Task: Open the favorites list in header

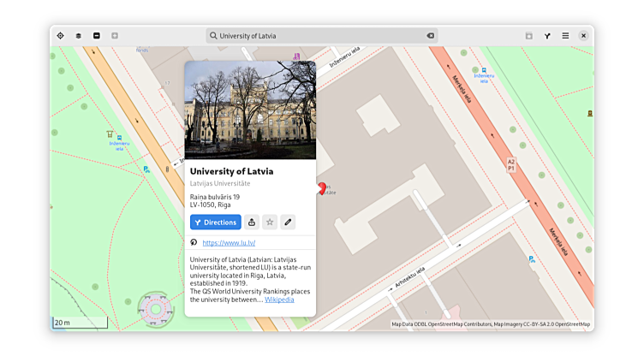Action: 528,36
